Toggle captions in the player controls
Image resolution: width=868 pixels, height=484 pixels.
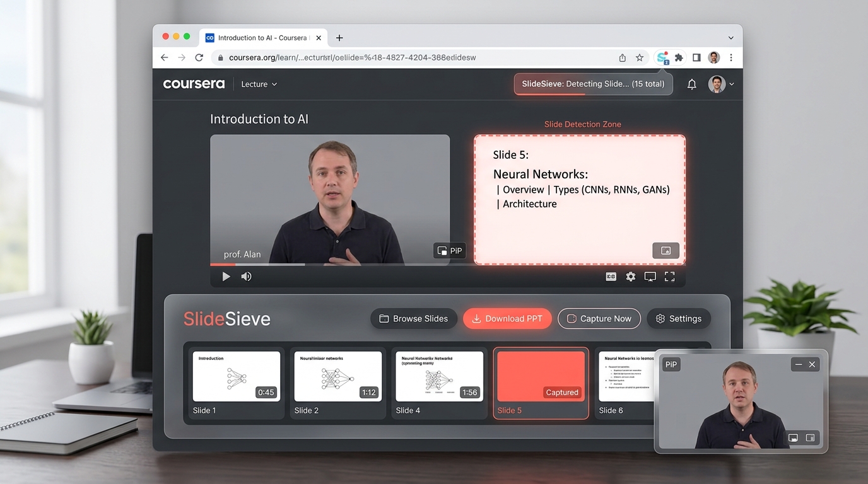(x=611, y=276)
